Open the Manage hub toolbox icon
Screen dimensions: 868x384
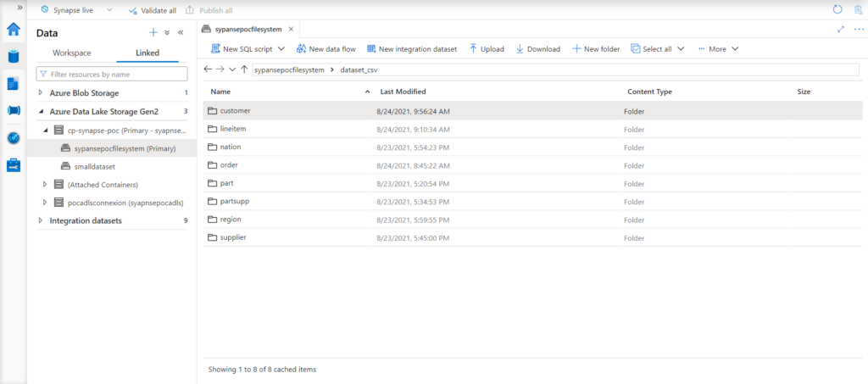[x=14, y=165]
